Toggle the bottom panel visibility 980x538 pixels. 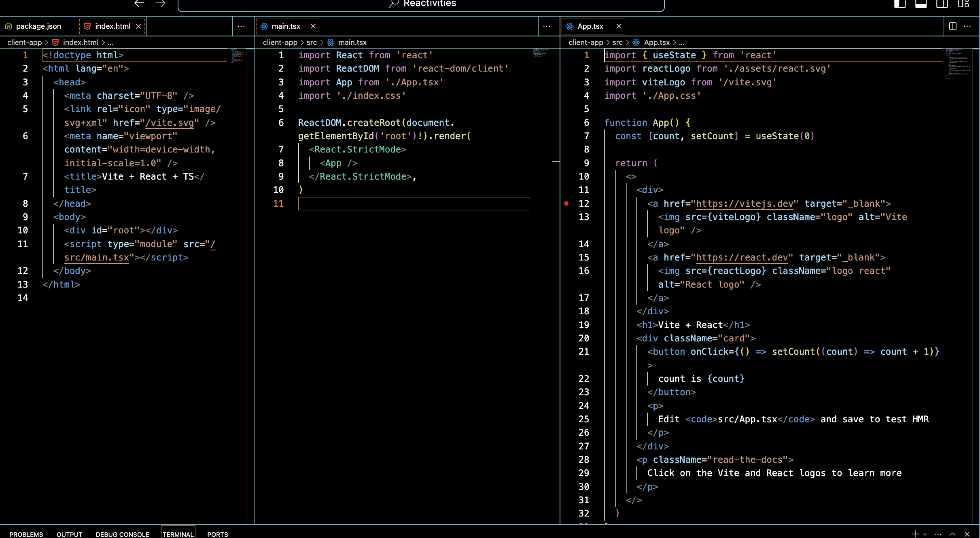tap(921, 4)
